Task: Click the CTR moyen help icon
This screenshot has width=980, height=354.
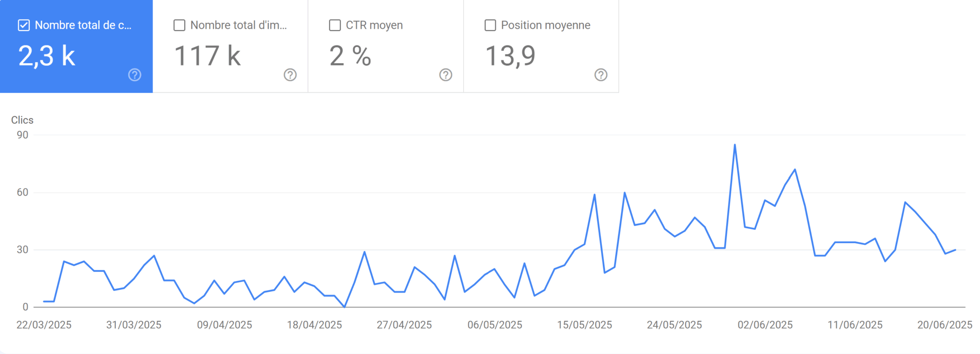Action: pos(445,75)
